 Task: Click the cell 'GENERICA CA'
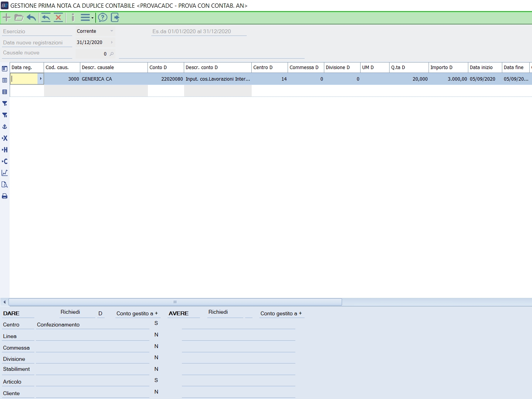[114, 79]
